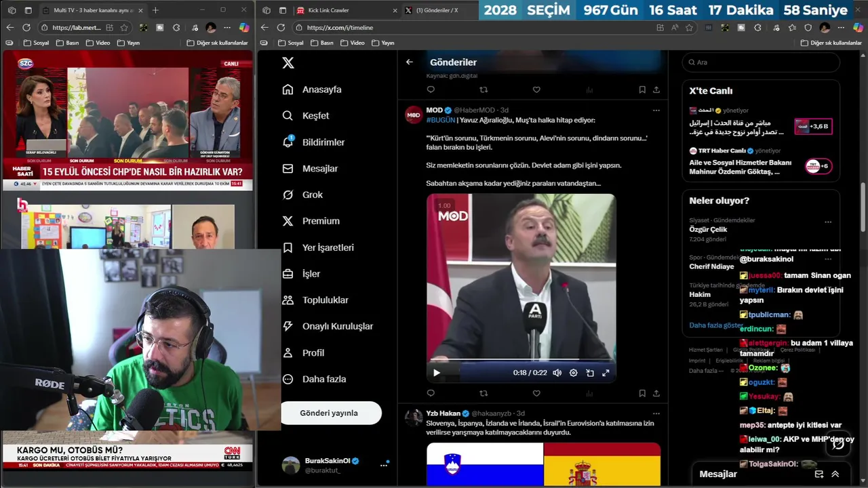868x488 pixels.
Task: Click the Gönderi yayınla button
Action: [329, 413]
